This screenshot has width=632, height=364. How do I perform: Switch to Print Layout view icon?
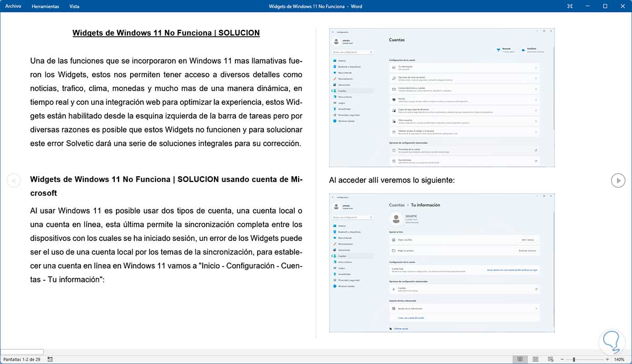click(x=536, y=359)
